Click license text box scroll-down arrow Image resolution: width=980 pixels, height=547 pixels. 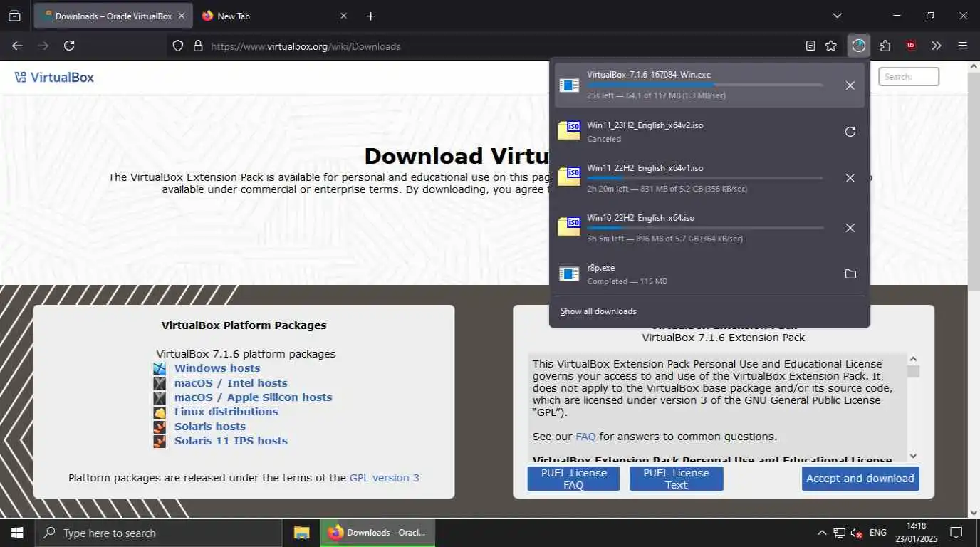tap(913, 456)
